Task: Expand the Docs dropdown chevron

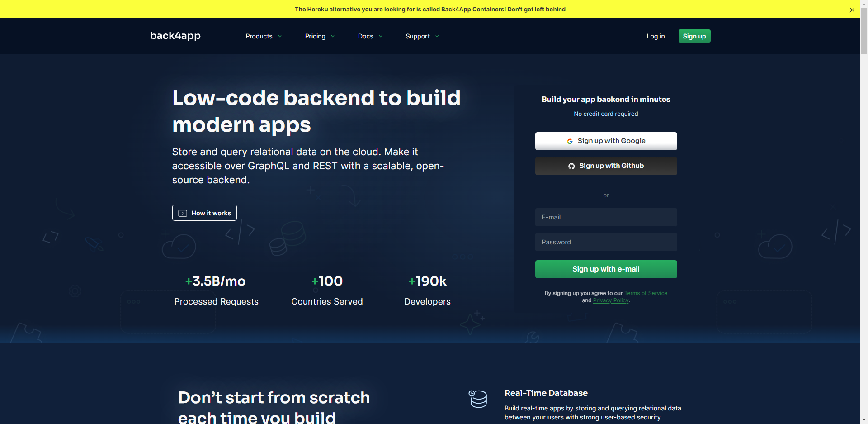Action: [381, 36]
